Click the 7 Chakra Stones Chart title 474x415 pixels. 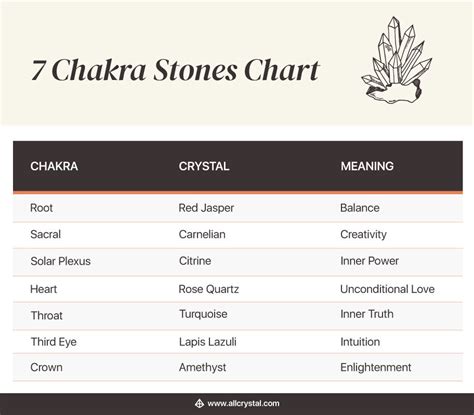(x=176, y=70)
